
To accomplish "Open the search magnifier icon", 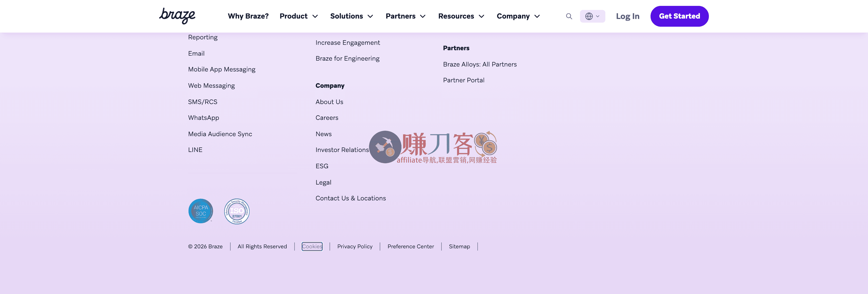I will 569,16.
